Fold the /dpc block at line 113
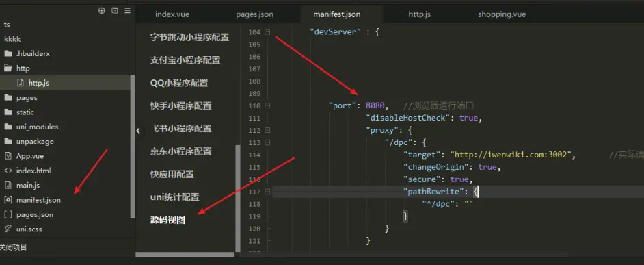 pos(267,143)
